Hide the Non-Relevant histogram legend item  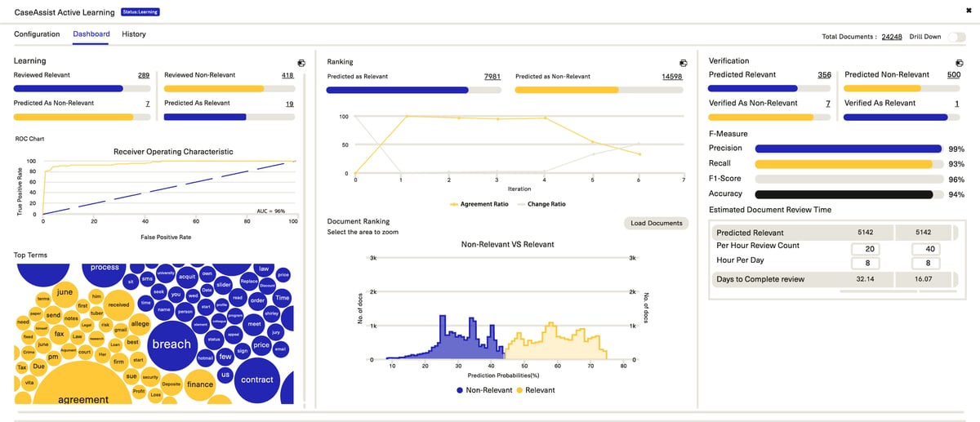click(x=484, y=390)
